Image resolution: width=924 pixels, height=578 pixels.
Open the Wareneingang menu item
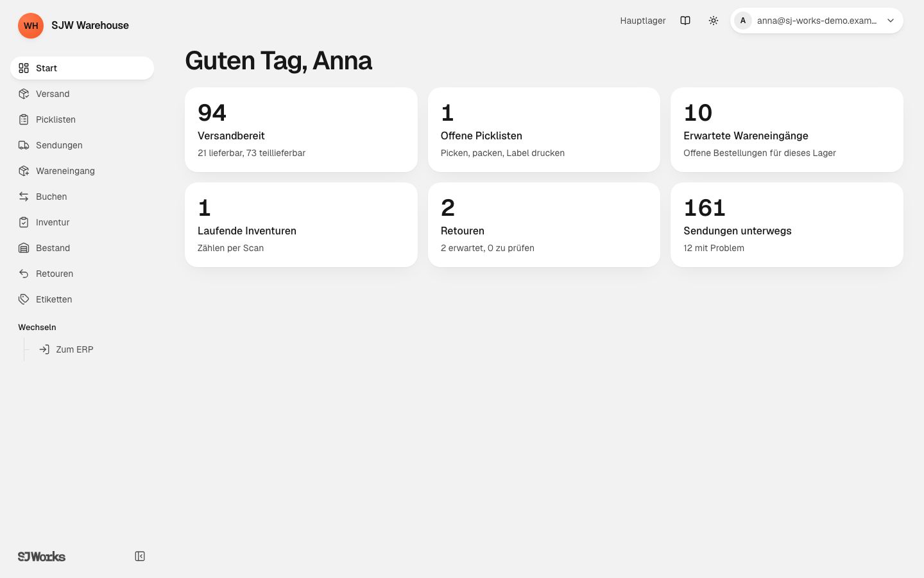click(x=82, y=171)
